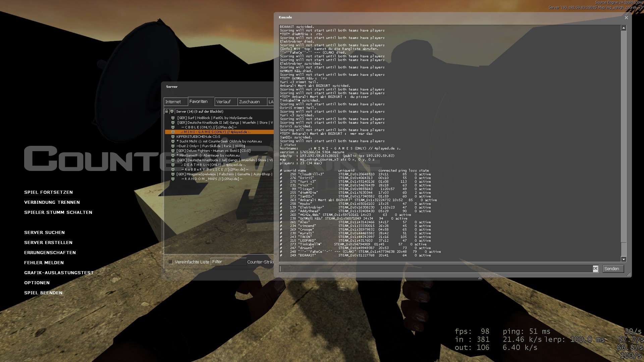Open the Favoriten tab
Screen dimensions: 644x362
click(201, 102)
